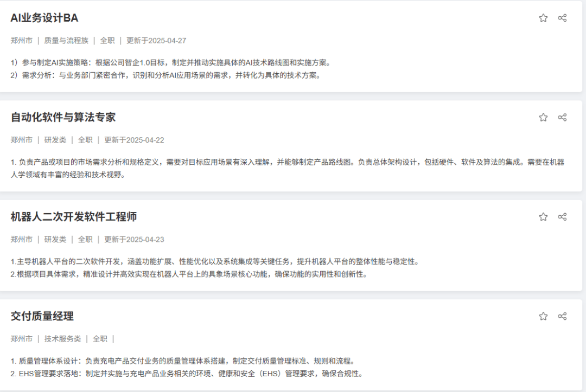Open the AI业务设计BA job title
Screen dimensions: 586x392
[44, 18]
